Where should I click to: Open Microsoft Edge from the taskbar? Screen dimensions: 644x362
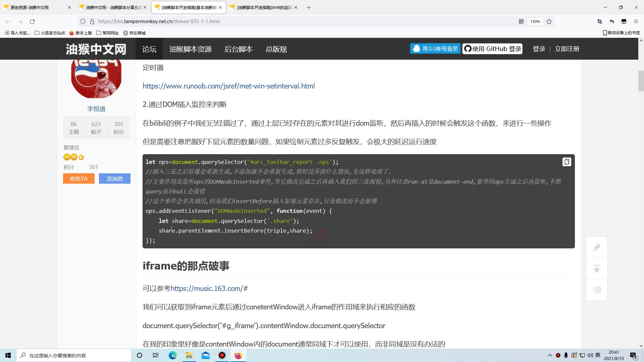172,355
